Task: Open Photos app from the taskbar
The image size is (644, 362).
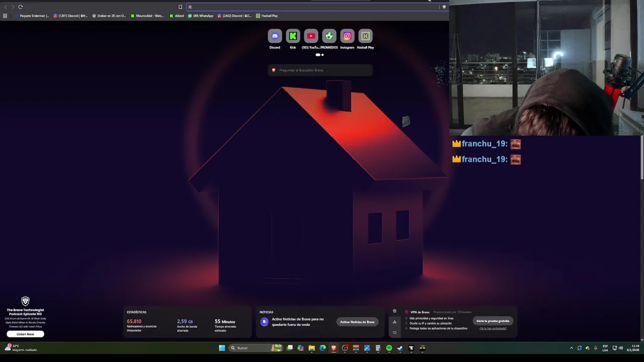Action: click(x=367, y=348)
